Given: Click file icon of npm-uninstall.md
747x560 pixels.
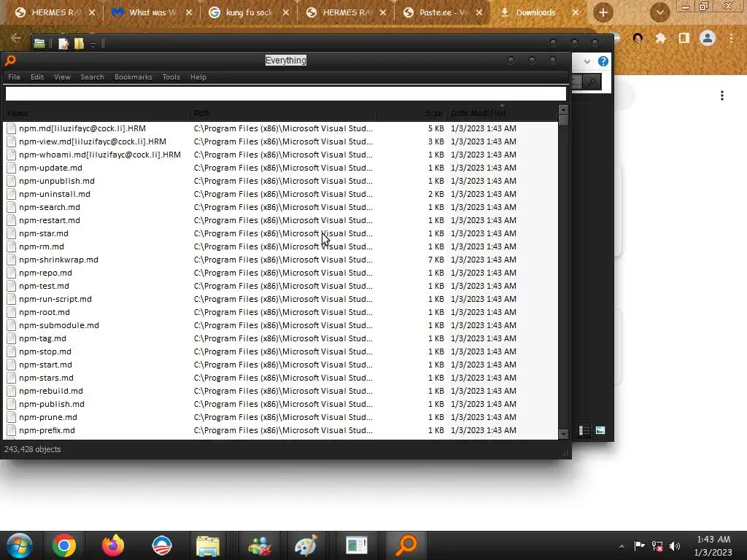Looking at the screenshot, I should (x=12, y=194).
